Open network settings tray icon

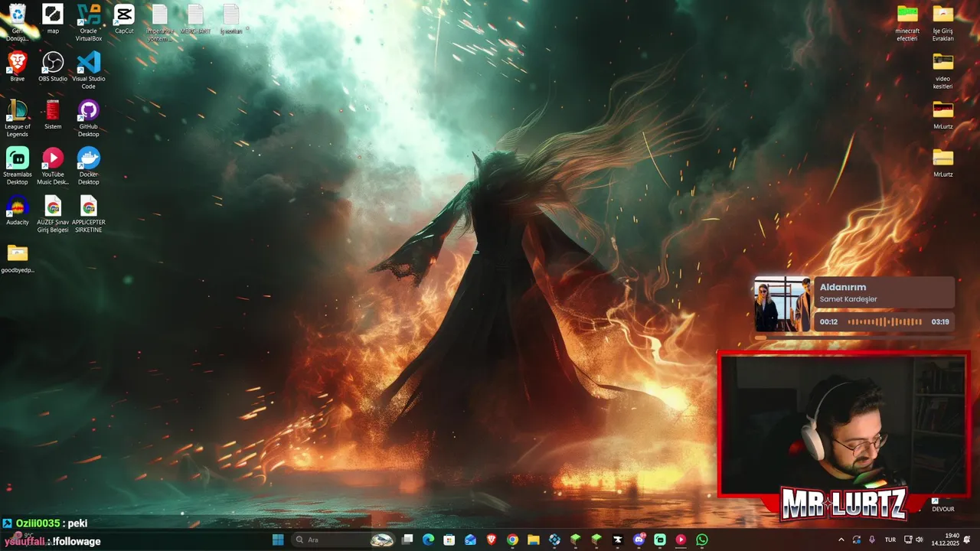coord(908,540)
